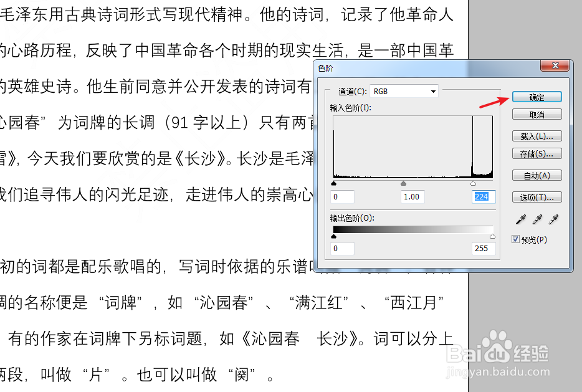Click 自动(A) for auto levels correction

[x=537, y=176]
